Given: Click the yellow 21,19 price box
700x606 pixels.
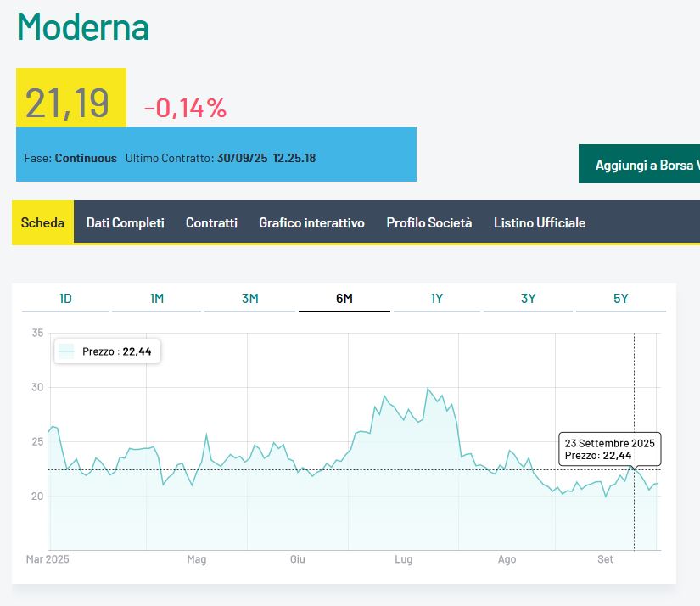Looking at the screenshot, I should (x=70, y=102).
